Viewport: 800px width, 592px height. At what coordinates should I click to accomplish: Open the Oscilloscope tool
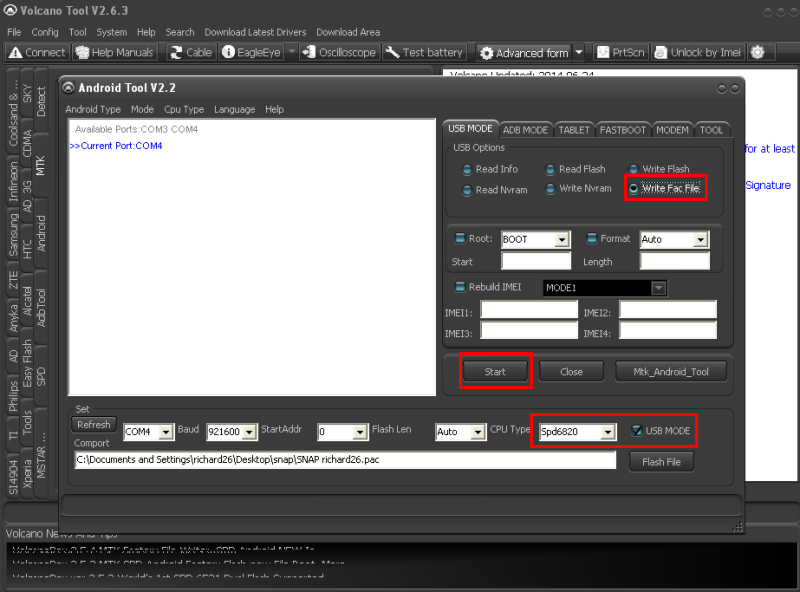pos(339,52)
